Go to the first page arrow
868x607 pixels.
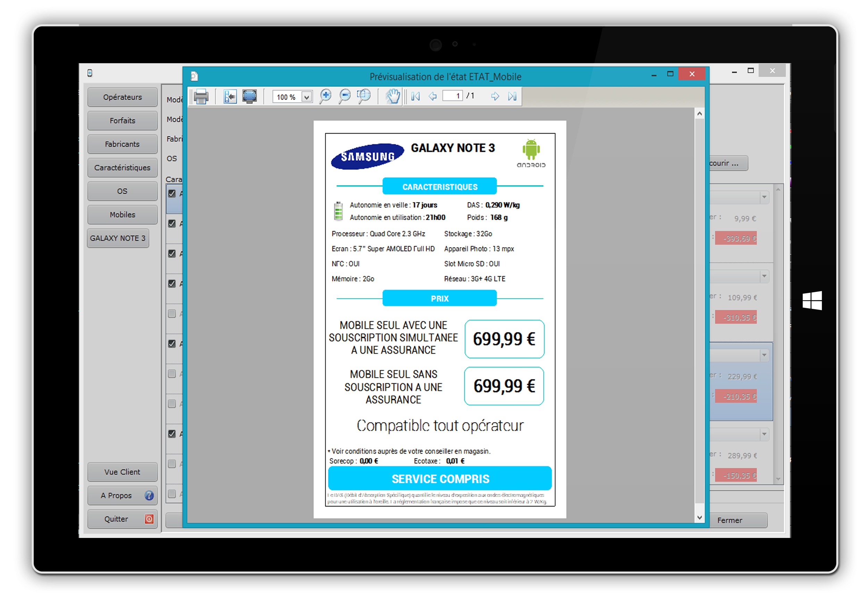point(416,96)
